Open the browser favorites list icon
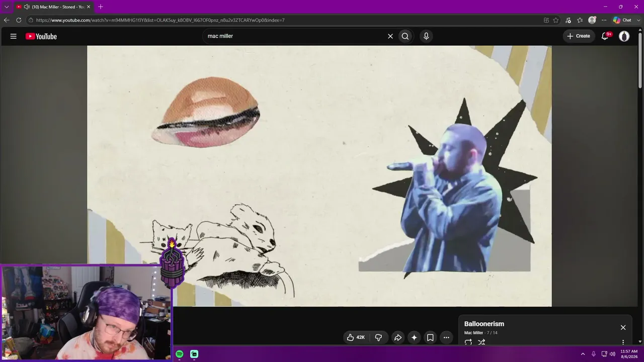The width and height of the screenshot is (644, 362). [x=580, y=20]
